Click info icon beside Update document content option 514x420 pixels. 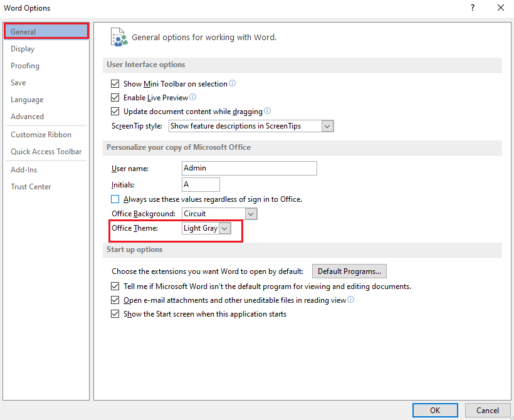pyautogui.click(x=268, y=111)
